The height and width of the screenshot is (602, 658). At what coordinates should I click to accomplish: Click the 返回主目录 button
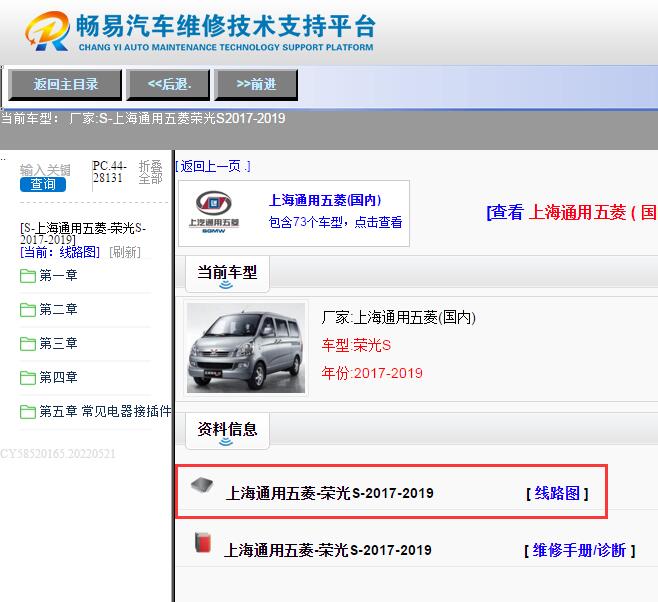pyautogui.click(x=65, y=85)
